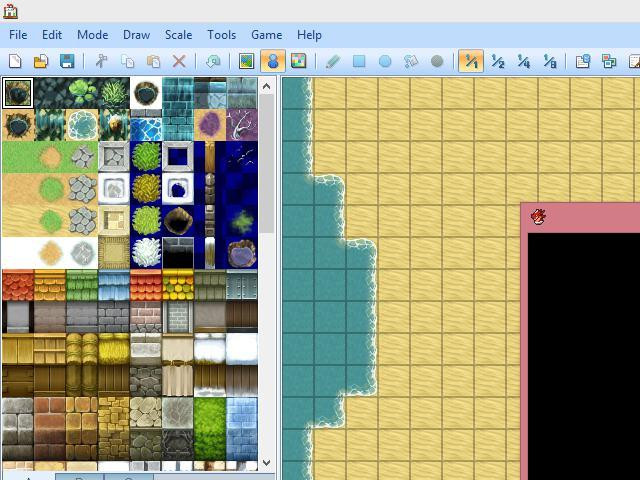The height and width of the screenshot is (480, 640).
Task: Toggle the Event mode person icon
Action: (x=273, y=61)
